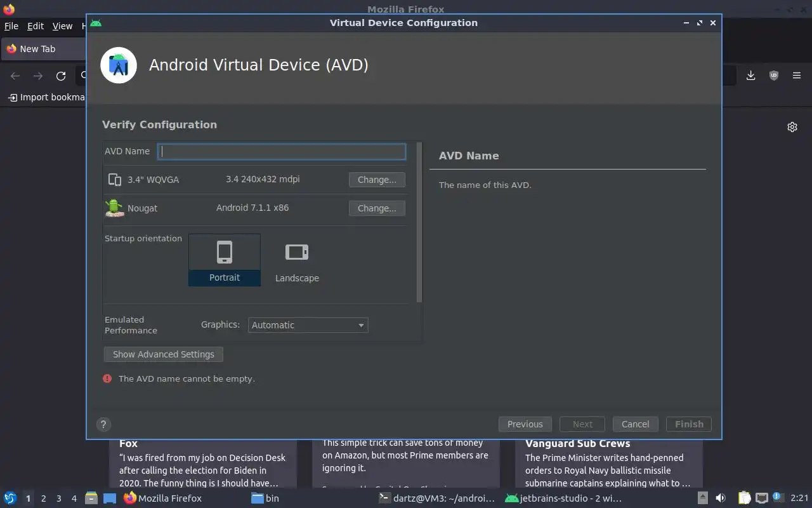Image resolution: width=812 pixels, height=508 pixels.
Task: Click the configuration panel vertical scrollbar
Action: pyautogui.click(x=419, y=222)
